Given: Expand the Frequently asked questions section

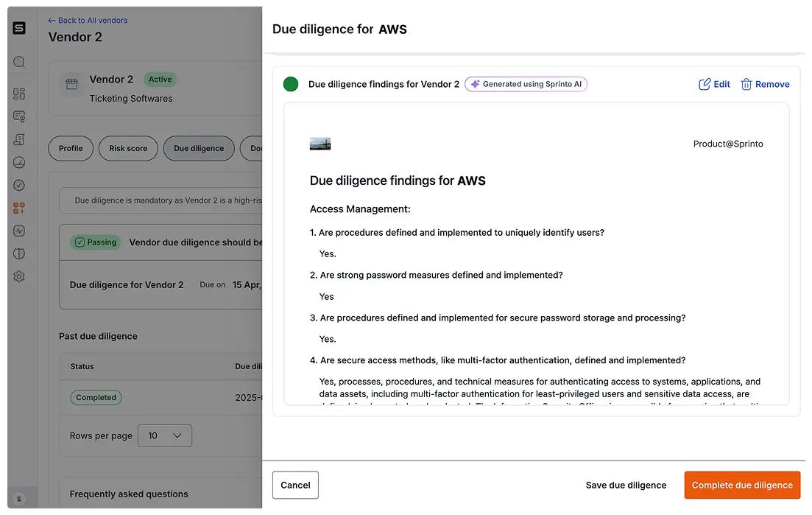Looking at the screenshot, I should pos(129,494).
